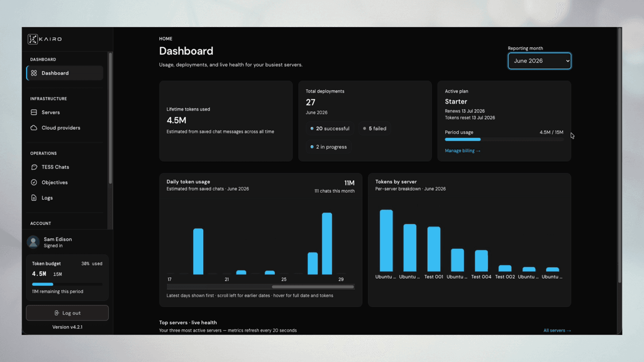The width and height of the screenshot is (644, 362).
Task: Click the 111 chats this month text
Action: click(x=335, y=191)
